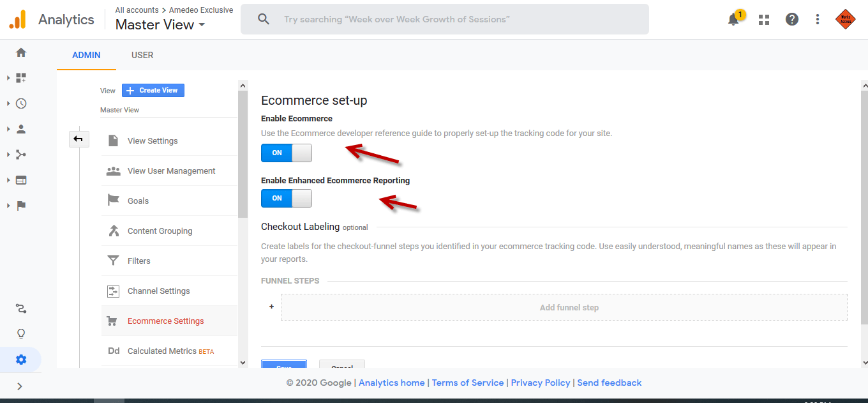Open Reports via the clock icon
868x403 pixels.
pyautogui.click(x=20, y=103)
